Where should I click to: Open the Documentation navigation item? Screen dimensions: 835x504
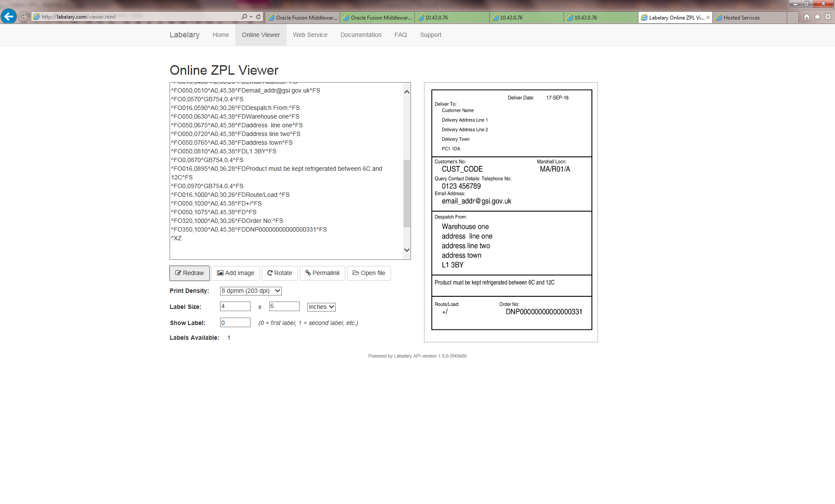pos(361,35)
